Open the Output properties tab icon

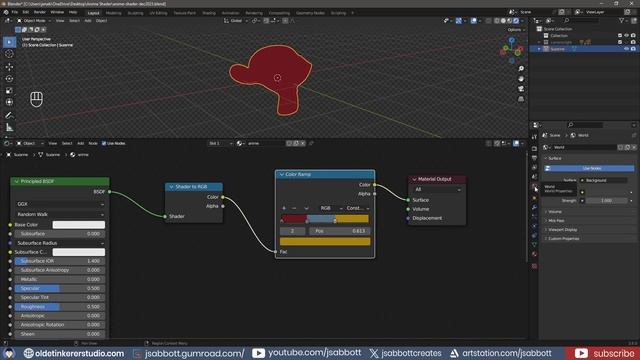point(534,158)
